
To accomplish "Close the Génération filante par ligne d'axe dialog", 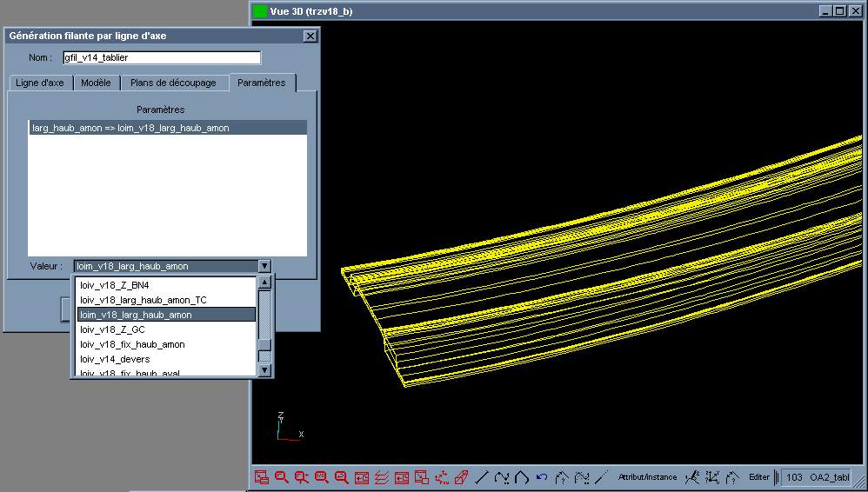I will click(x=310, y=36).
